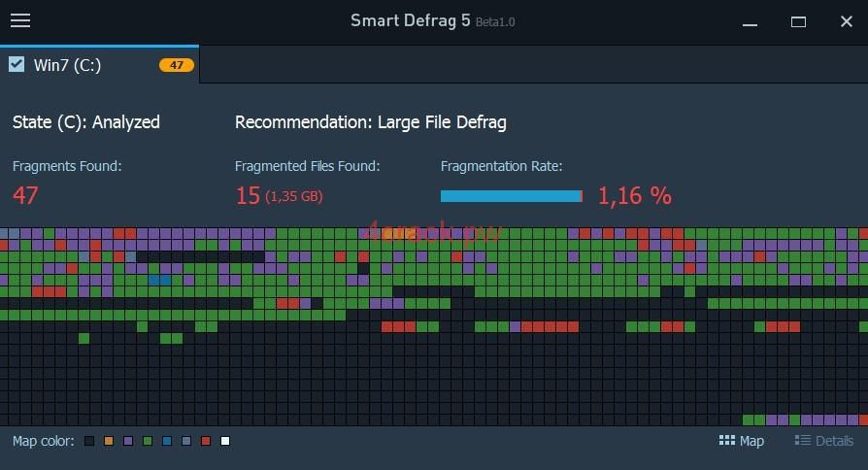Click the red "47" fragments found value
Image resolution: width=868 pixels, height=470 pixels.
point(25,195)
